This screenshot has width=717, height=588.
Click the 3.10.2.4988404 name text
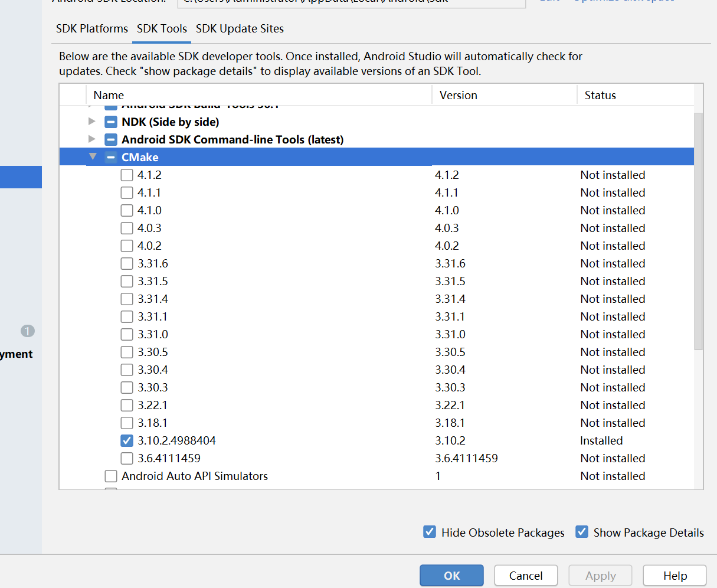(176, 440)
